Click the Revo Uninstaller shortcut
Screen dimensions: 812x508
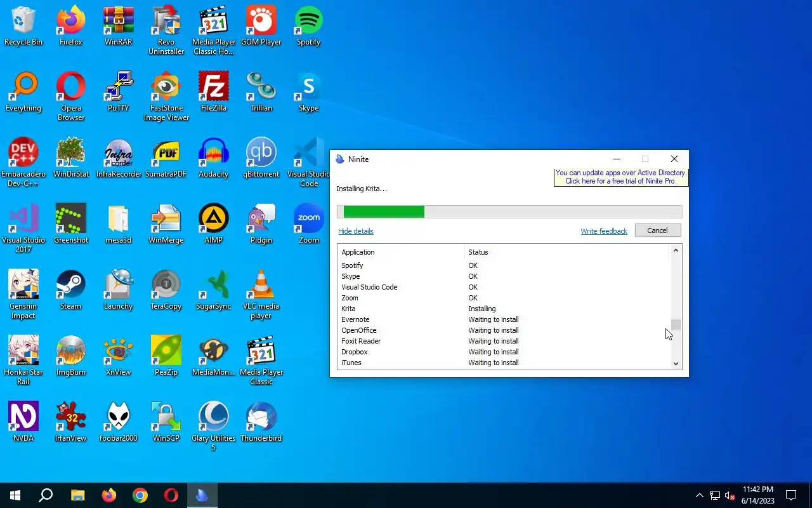pyautogui.click(x=166, y=30)
